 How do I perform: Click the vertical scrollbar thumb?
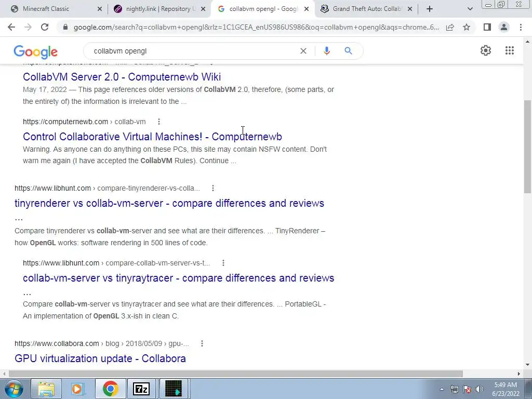click(527, 146)
